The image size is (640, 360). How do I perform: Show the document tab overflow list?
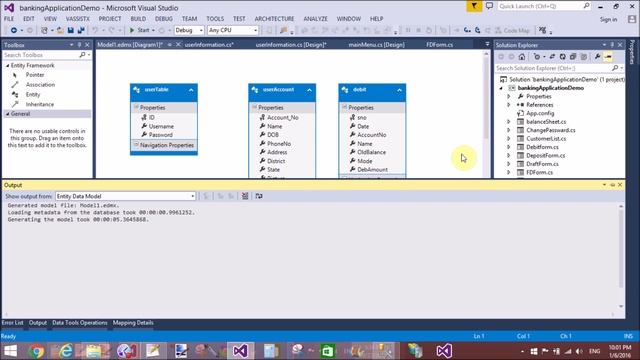pyautogui.click(x=487, y=44)
